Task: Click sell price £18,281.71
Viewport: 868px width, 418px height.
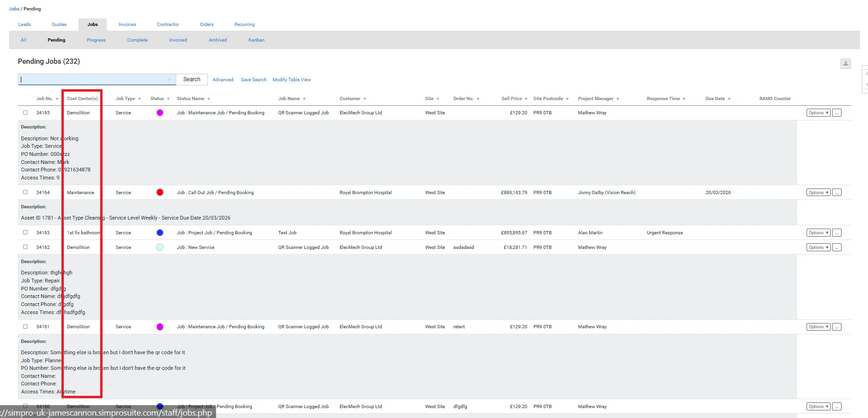Action: coord(515,247)
